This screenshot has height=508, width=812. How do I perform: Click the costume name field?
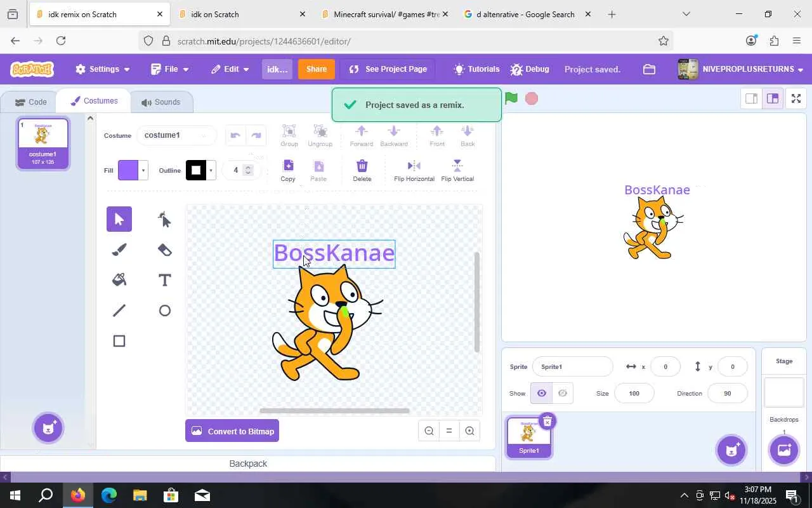[x=176, y=135]
